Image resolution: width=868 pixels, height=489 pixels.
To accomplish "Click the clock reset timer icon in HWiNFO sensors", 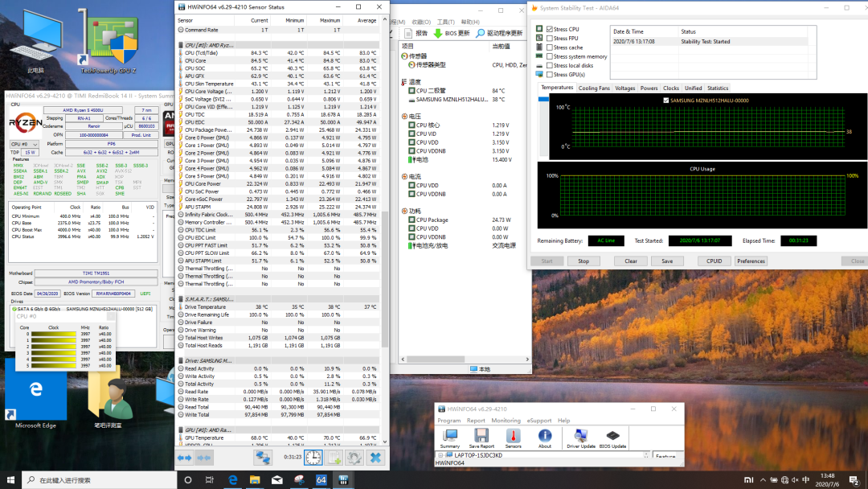I will pos(313,458).
